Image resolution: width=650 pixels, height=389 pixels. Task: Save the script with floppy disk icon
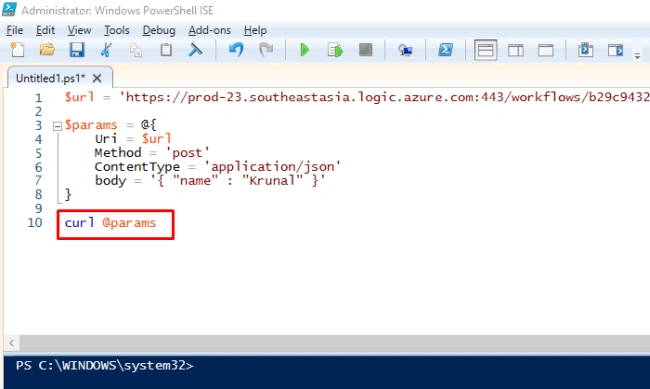click(x=77, y=50)
